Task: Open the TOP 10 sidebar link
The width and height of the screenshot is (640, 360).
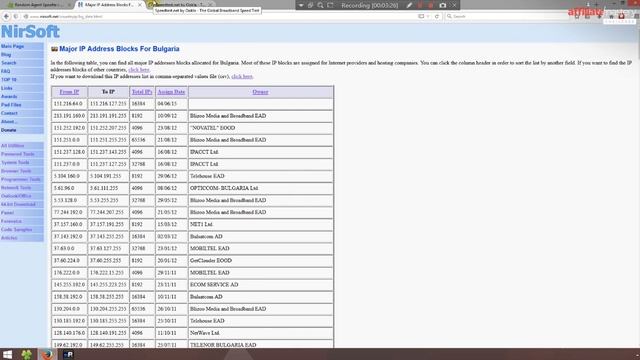Action: click(x=9, y=80)
